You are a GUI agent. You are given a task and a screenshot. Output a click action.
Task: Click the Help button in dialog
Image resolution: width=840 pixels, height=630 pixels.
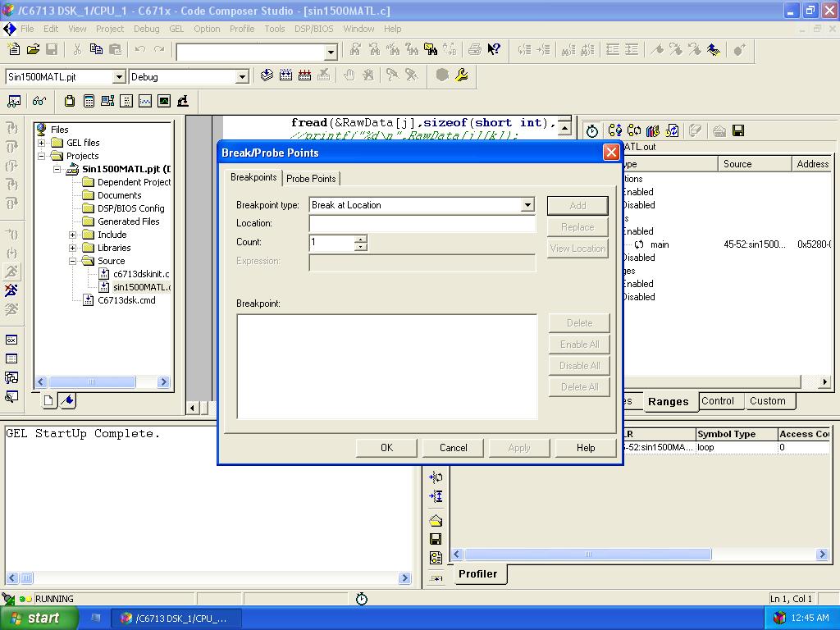pos(586,448)
